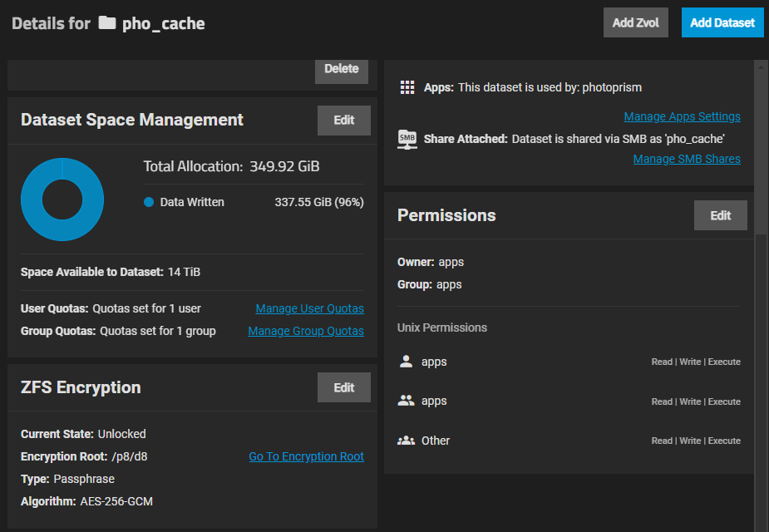This screenshot has height=532, width=769.
Task: Click the pho_cache dataset title
Action: [163, 23]
